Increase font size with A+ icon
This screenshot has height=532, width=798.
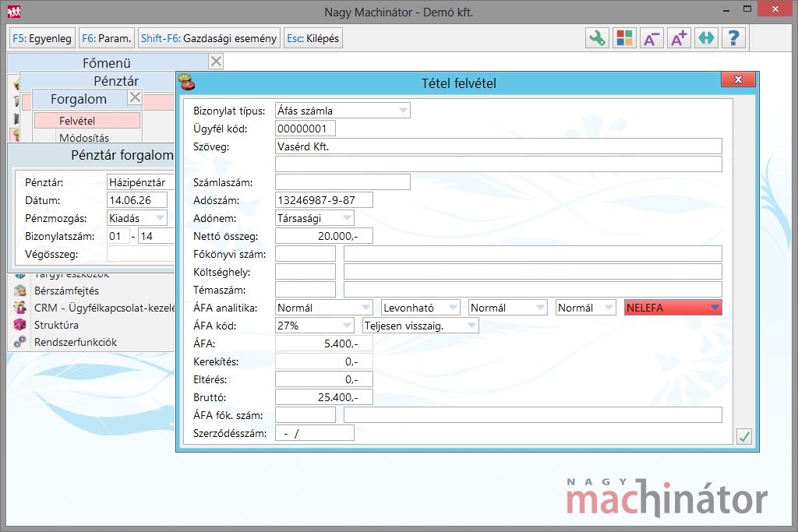point(679,38)
